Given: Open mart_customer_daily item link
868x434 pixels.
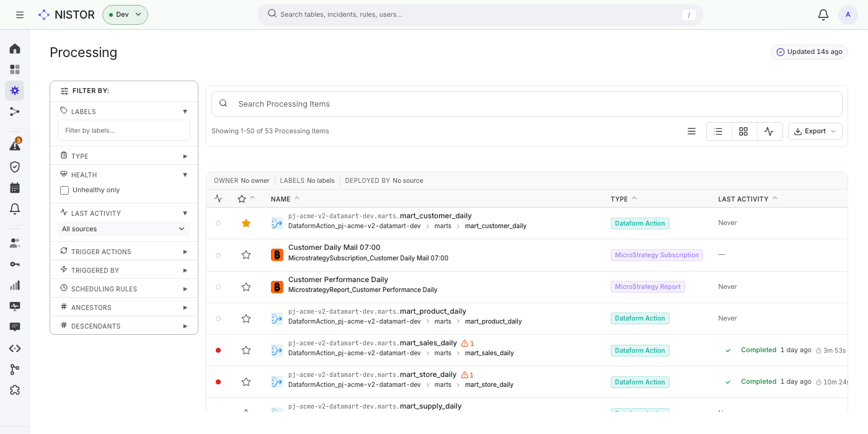Looking at the screenshot, I should coord(380,216).
